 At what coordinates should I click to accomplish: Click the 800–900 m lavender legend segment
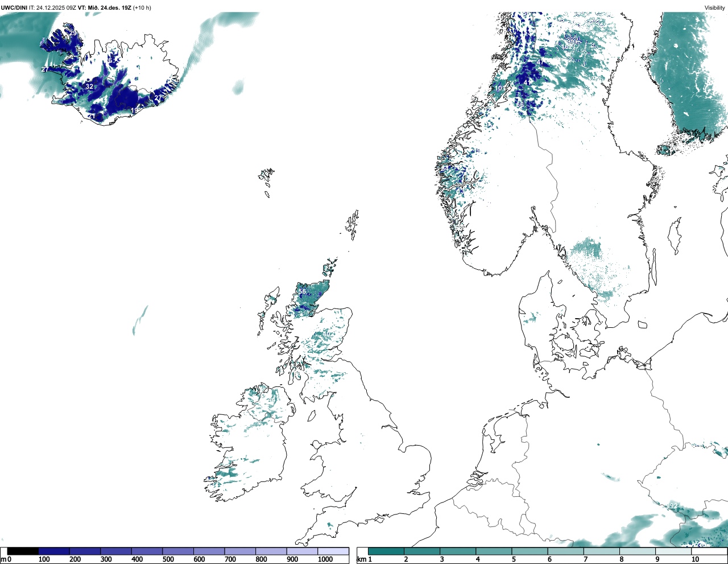point(271,551)
